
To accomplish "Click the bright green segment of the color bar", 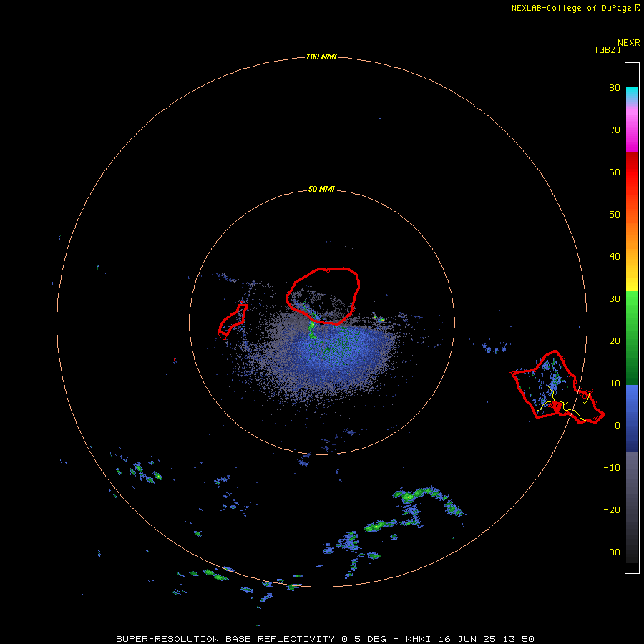I will click(x=632, y=302).
